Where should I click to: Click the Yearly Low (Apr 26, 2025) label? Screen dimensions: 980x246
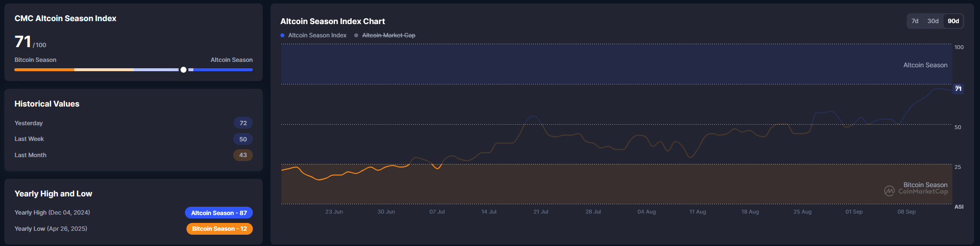tap(51, 229)
